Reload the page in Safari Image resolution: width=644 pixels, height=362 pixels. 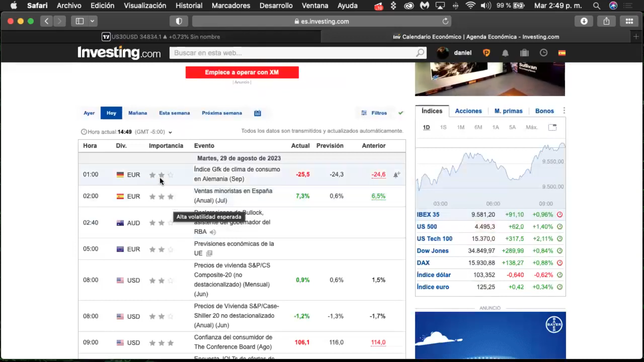[445, 21]
